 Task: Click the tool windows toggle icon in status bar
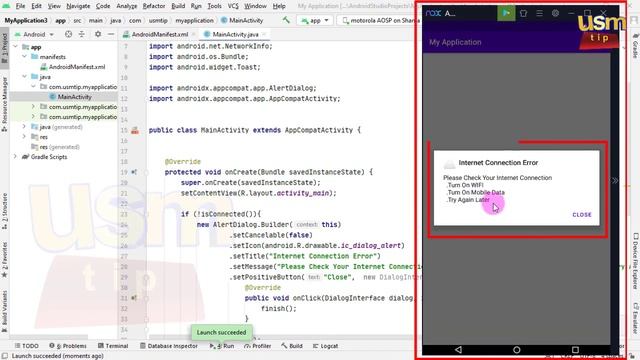(4, 356)
